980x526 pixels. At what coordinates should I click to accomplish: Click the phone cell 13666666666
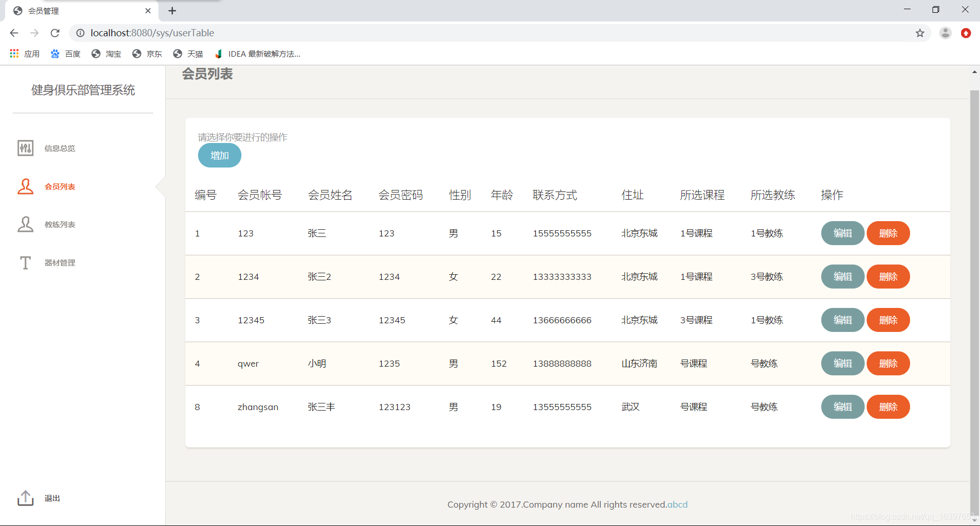[562, 320]
